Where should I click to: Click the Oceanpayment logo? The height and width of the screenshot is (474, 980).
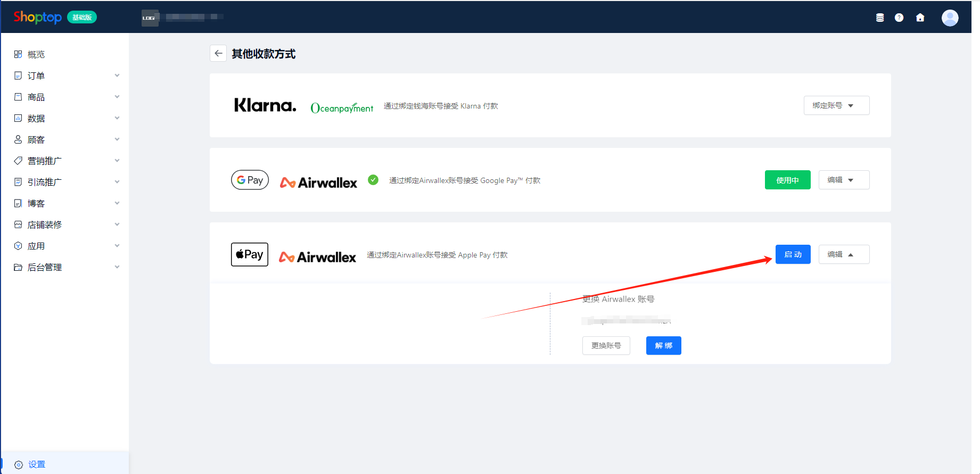pos(342,108)
